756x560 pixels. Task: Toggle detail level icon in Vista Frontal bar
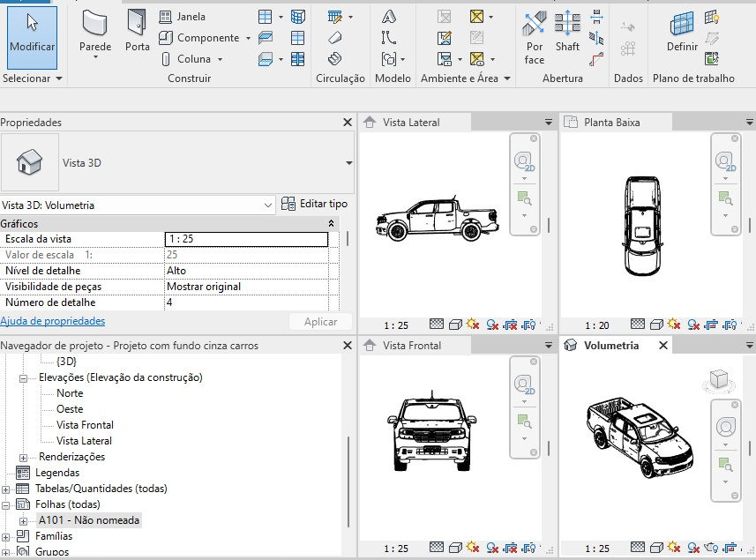[437, 548]
